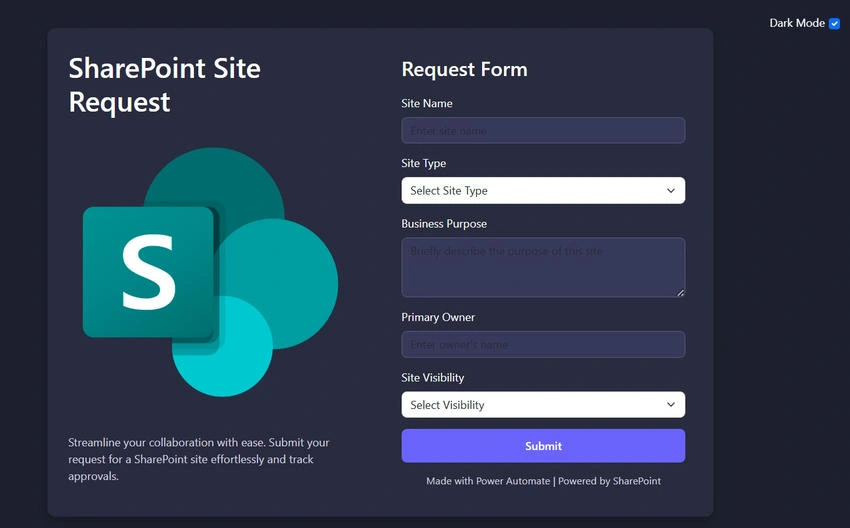Screen dimensions: 850x528
Task: Submit the request form
Action: pos(543,446)
